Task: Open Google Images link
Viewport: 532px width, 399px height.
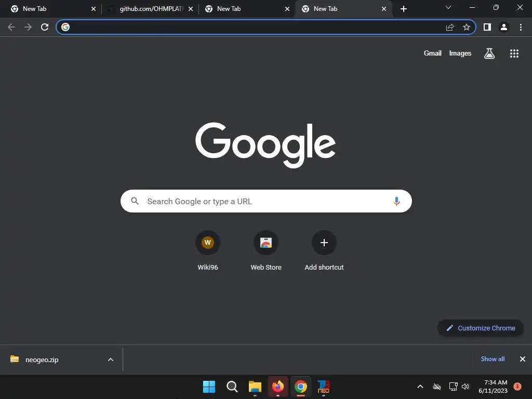Action: [x=460, y=54]
